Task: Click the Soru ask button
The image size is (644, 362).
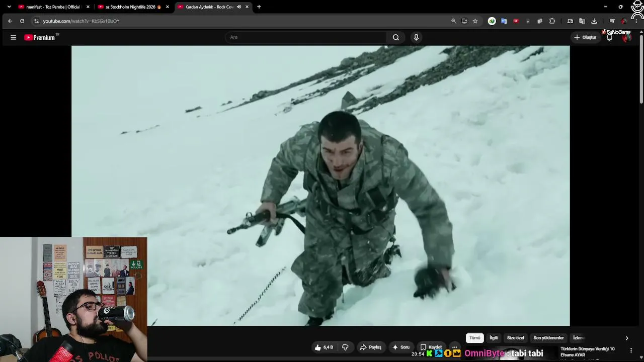Action: (x=401, y=347)
